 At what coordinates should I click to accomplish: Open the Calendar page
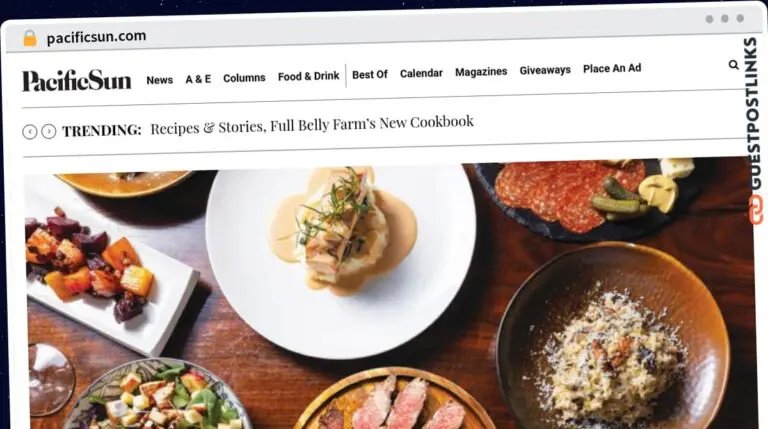click(421, 73)
